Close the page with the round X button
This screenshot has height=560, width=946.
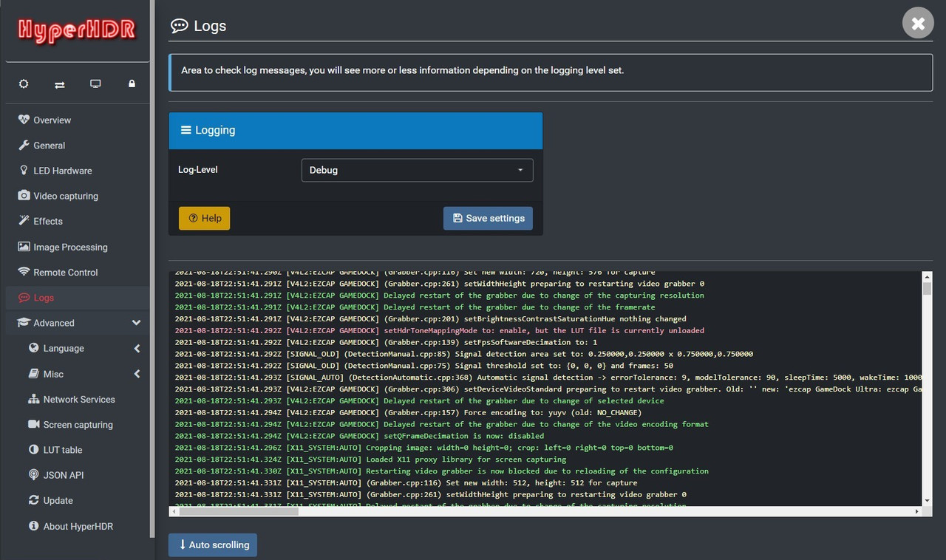click(918, 24)
